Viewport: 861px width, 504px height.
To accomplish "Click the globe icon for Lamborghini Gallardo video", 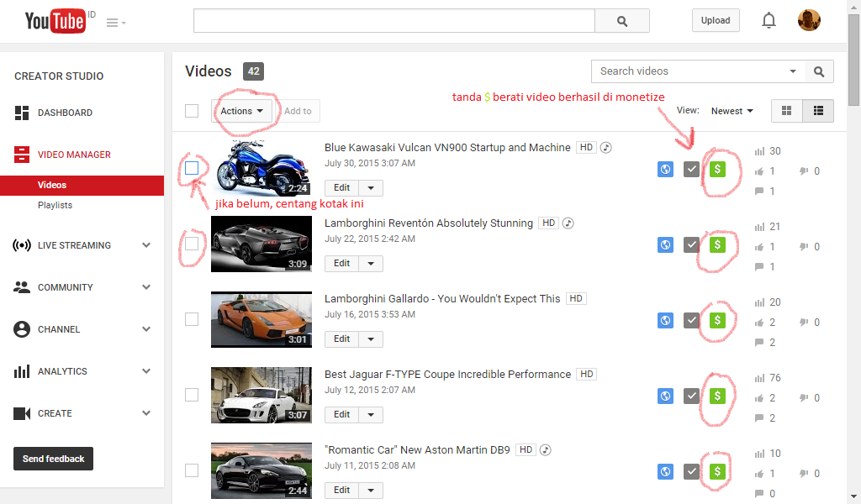I will (666, 320).
